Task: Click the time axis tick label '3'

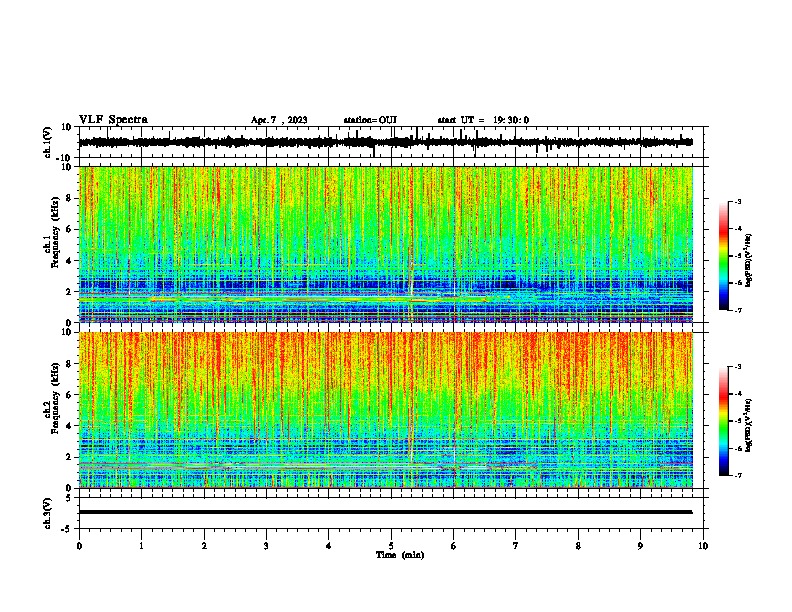Action: (266, 546)
